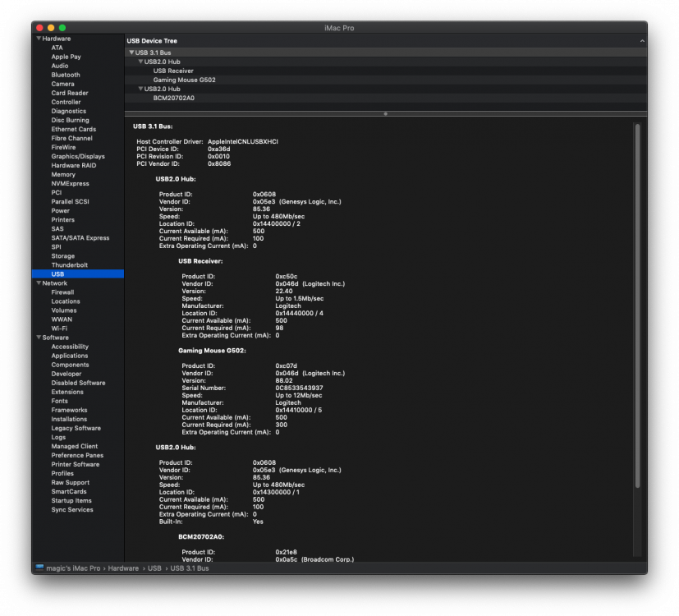Open the Applications software category
The width and height of the screenshot is (679, 616).
69,356
